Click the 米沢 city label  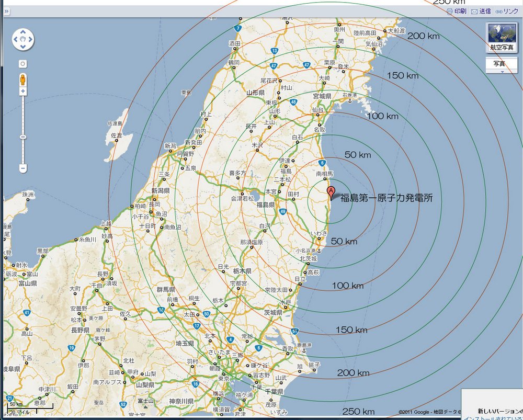257,145
